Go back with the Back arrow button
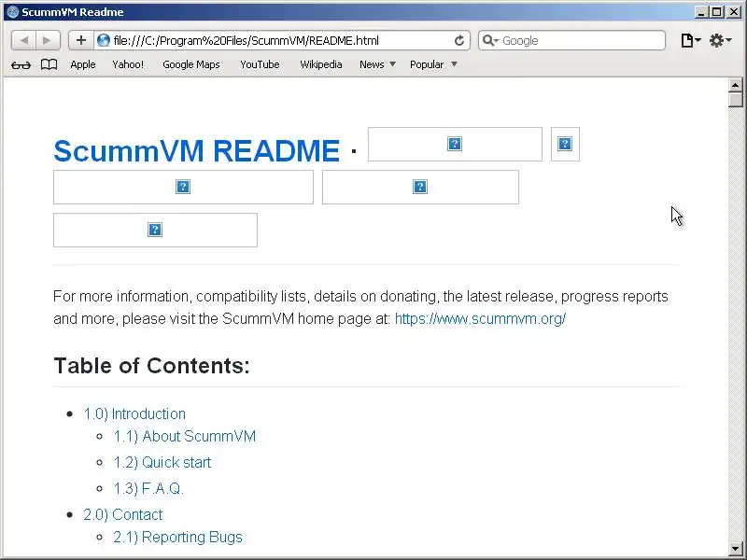 tap(24, 40)
